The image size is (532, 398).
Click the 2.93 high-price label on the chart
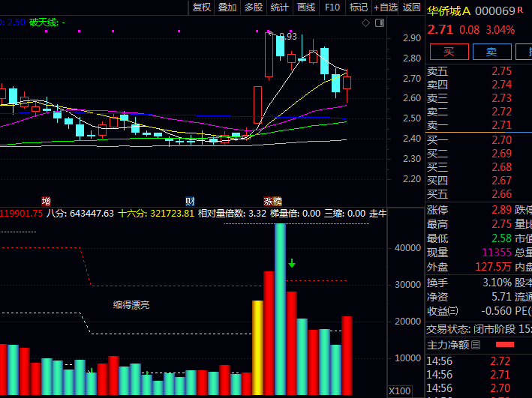[x=288, y=37]
